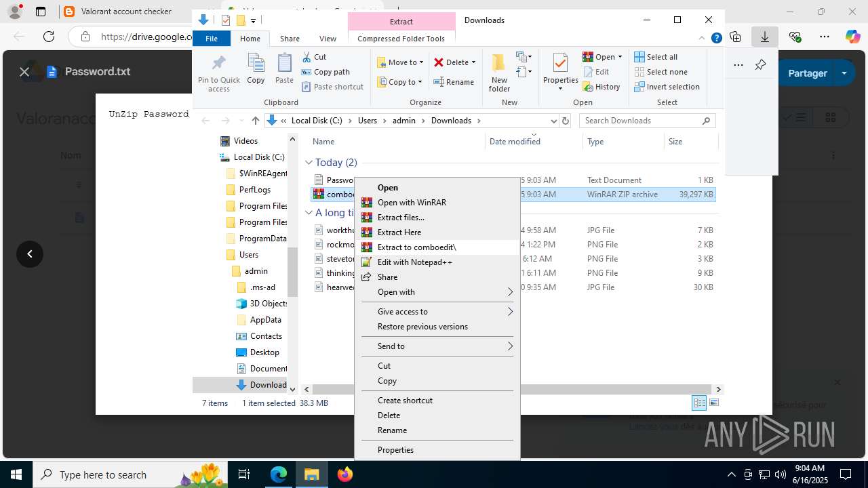This screenshot has width=868, height=488.
Task: Click the Copy ribbon icon
Action: point(256,69)
